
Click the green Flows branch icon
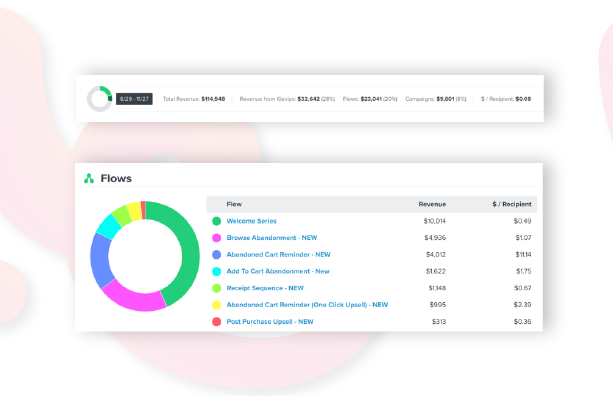point(89,179)
